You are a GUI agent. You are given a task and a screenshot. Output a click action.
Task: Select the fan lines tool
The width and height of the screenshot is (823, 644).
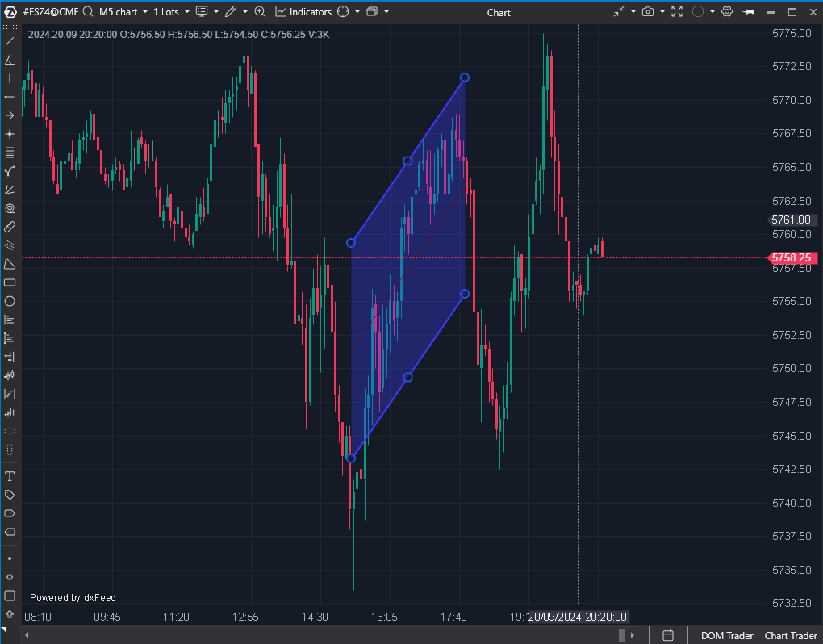10,190
